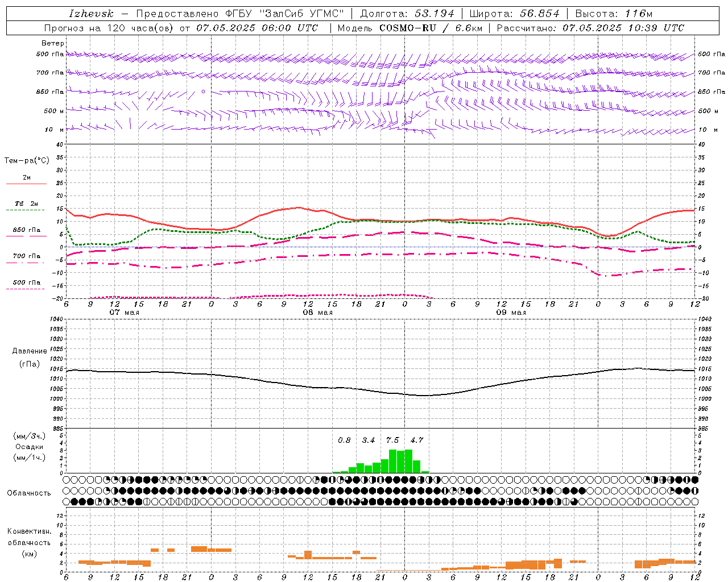Click the 'Прогноз на 120 часа(ов)' forecast header

pos(109,28)
